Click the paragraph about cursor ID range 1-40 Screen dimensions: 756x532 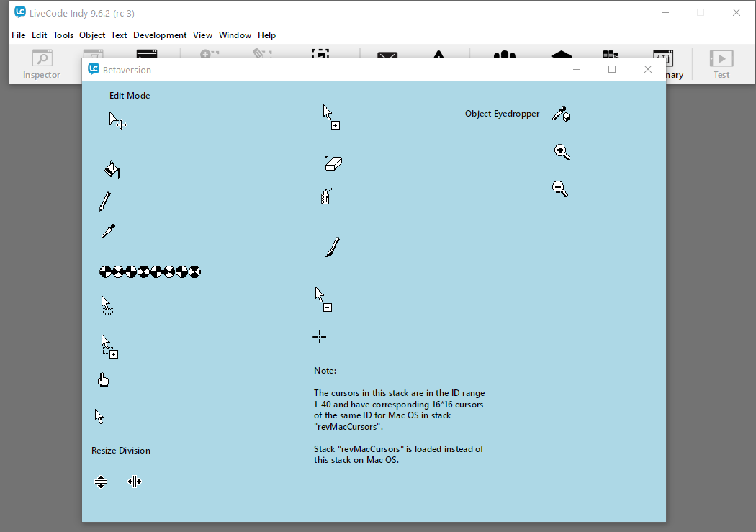(x=399, y=410)
